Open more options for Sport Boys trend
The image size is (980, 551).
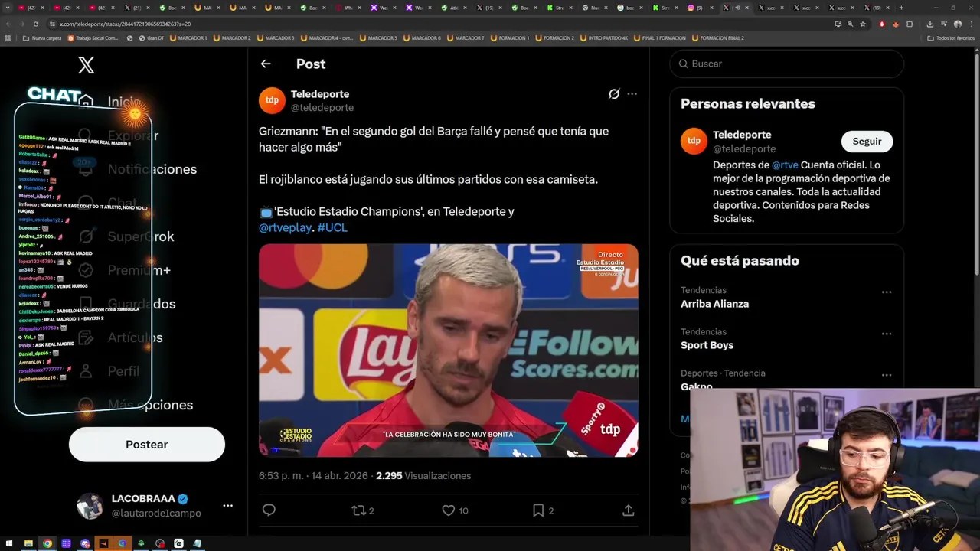coord(887,334)
